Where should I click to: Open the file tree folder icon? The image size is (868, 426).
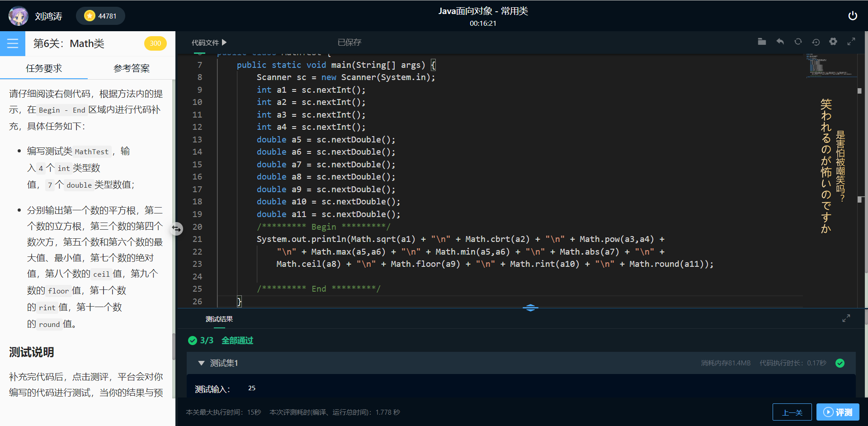coord(762,41)
